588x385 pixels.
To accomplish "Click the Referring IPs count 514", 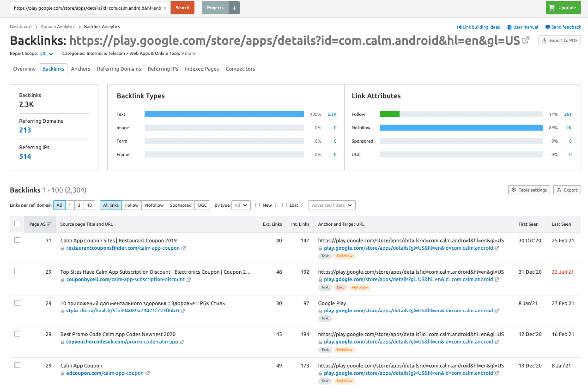I will pos(25,156).
